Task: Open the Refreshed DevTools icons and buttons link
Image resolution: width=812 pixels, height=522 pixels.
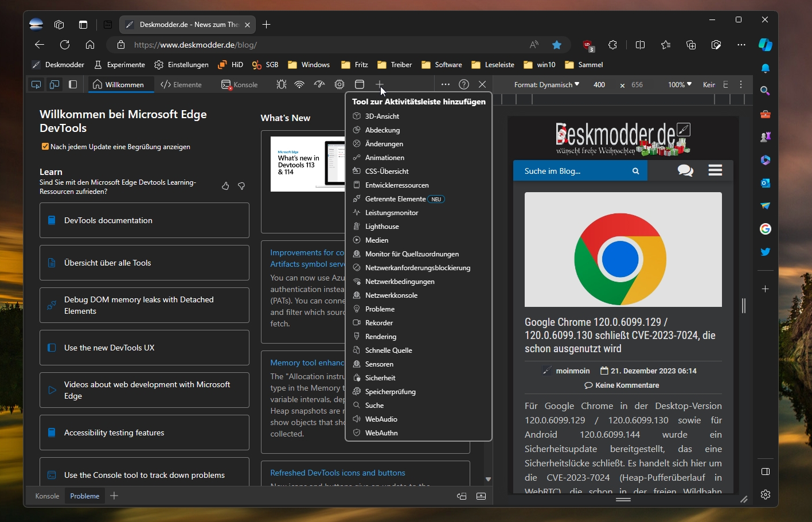Action: point(338,473)
